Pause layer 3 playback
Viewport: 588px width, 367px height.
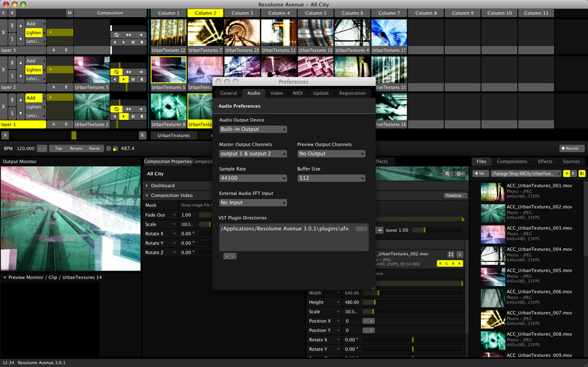[133, 42]
